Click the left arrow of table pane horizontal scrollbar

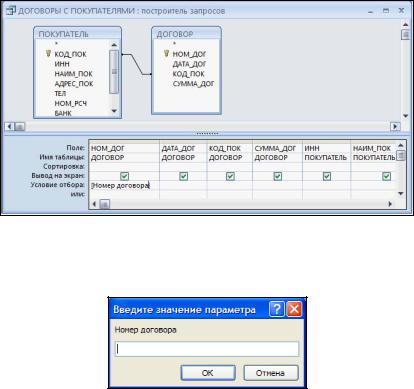click(9, 126)
